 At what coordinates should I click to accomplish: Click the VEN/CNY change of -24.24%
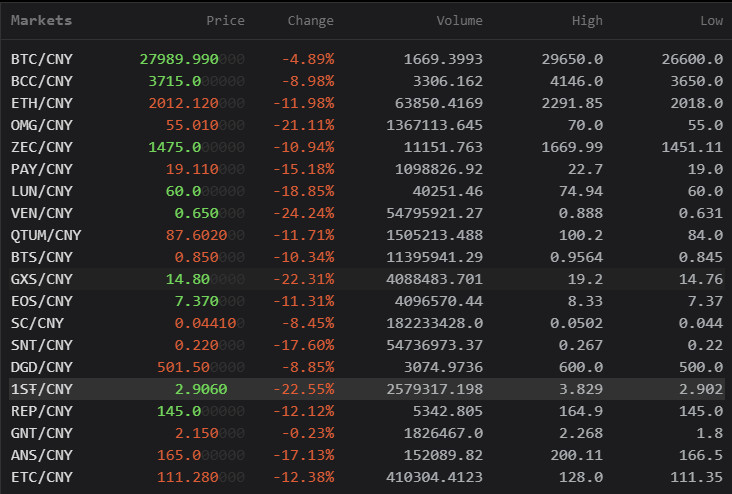308,213
